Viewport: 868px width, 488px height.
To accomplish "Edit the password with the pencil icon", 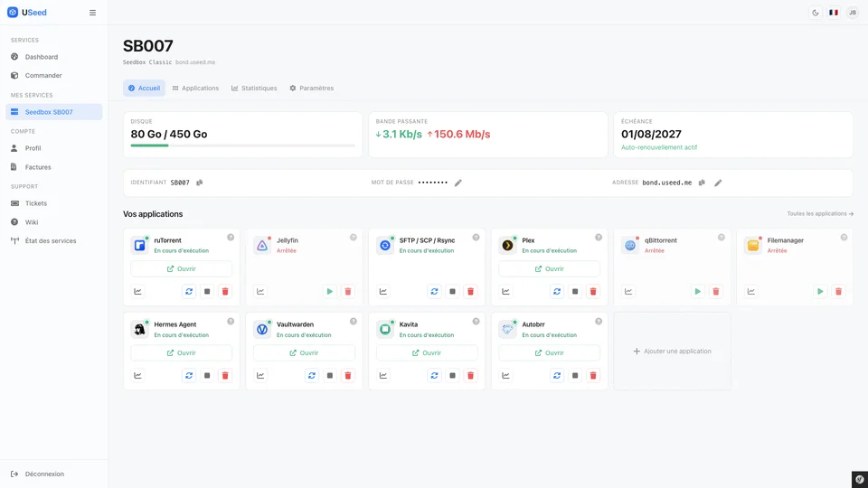I will 458,183.
